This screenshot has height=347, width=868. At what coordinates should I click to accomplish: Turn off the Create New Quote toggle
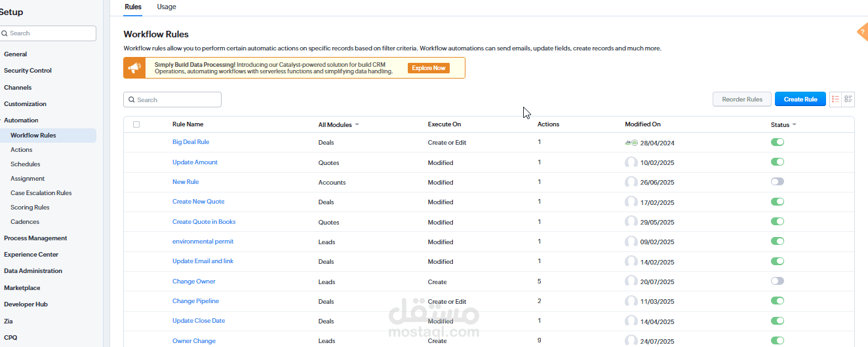(x=778, y=202)
